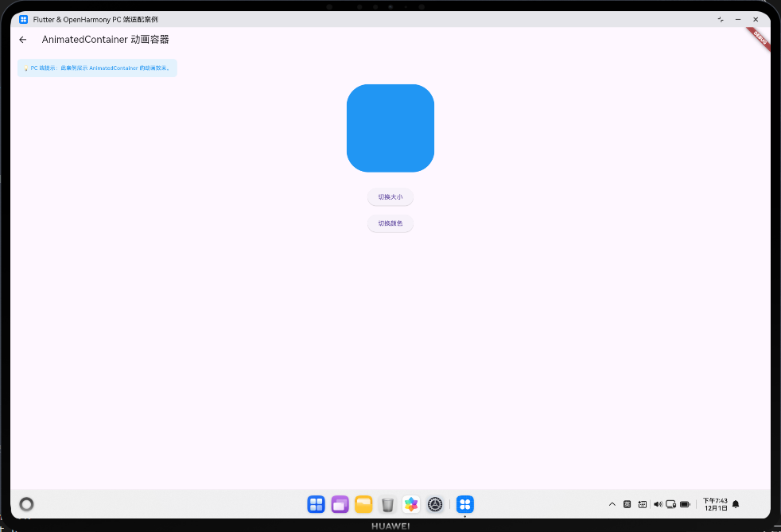This screenshot has width=781, height=532.
Task: Open volume control speaker tray icon
Action: [658, 504]
